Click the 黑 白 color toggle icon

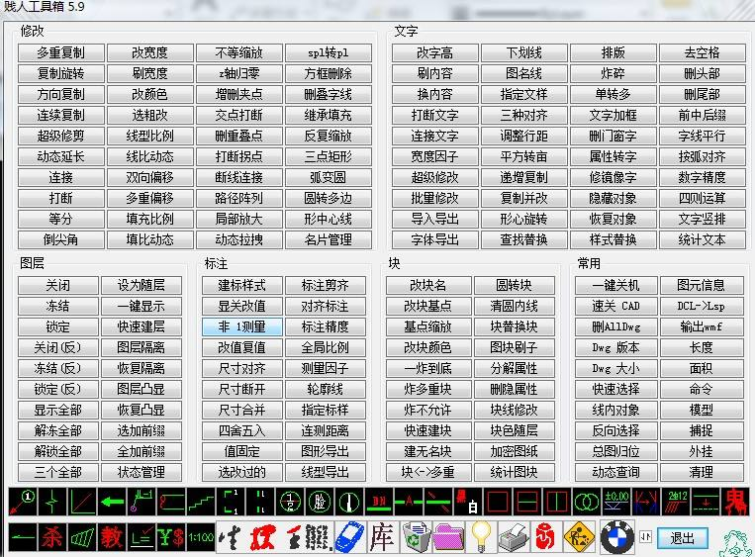[x=468, y=502]
